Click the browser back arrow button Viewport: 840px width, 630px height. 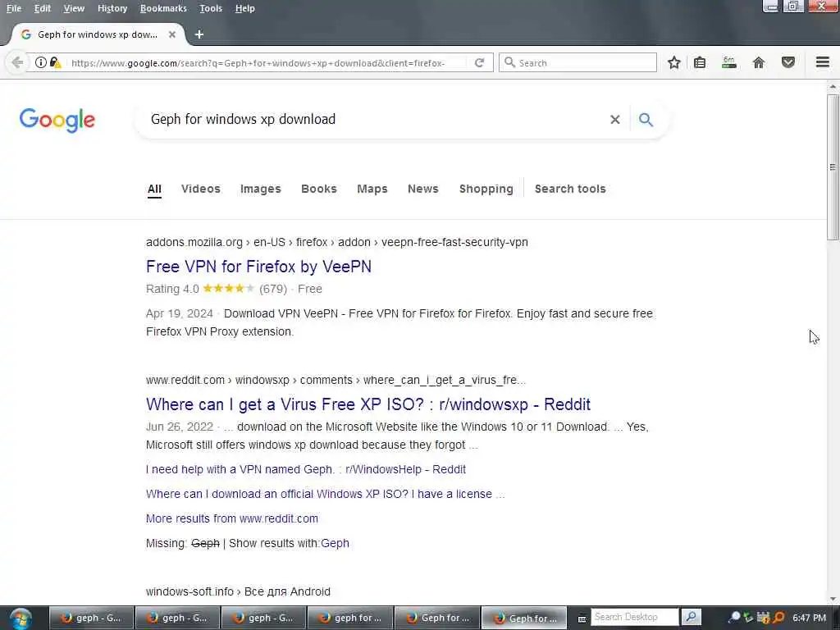17,62
